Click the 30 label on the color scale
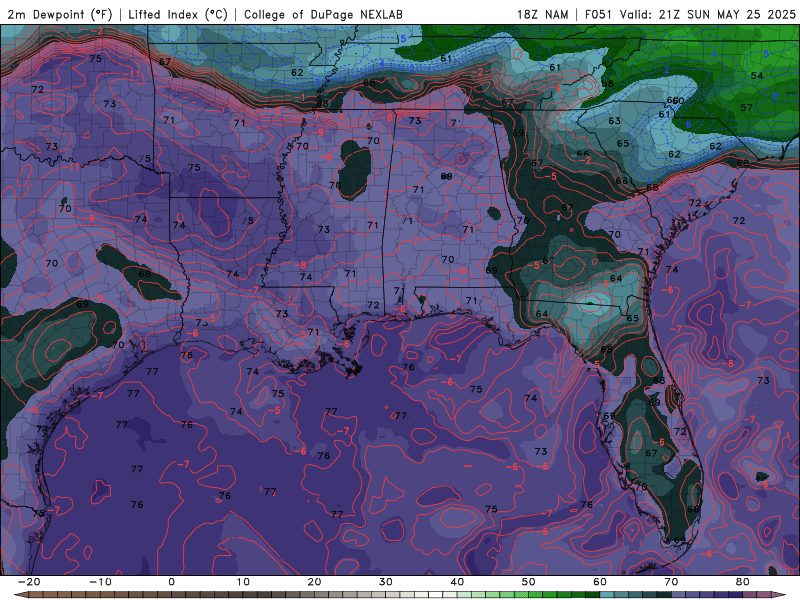Screen dimensions: 800x600 pyautogui.click(x=386, y=582)
